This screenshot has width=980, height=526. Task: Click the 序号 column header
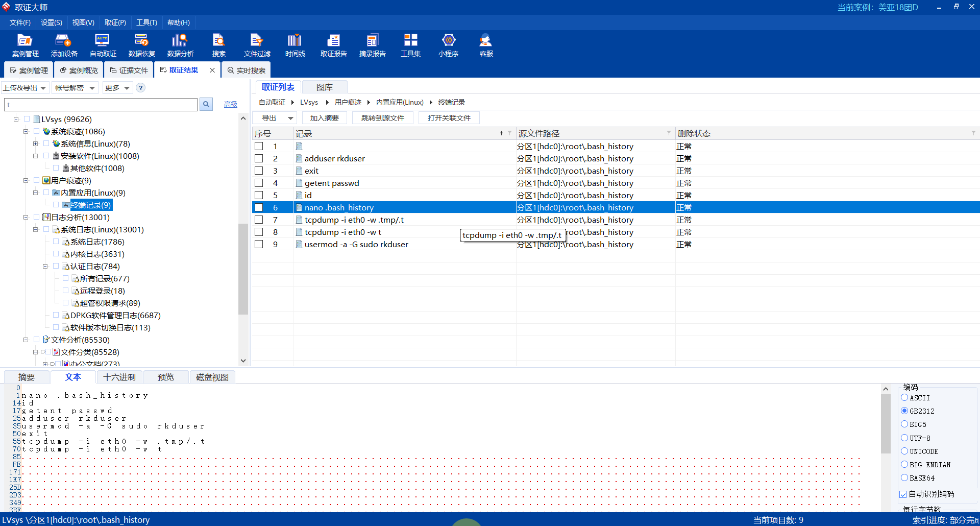tap(273, 133)
